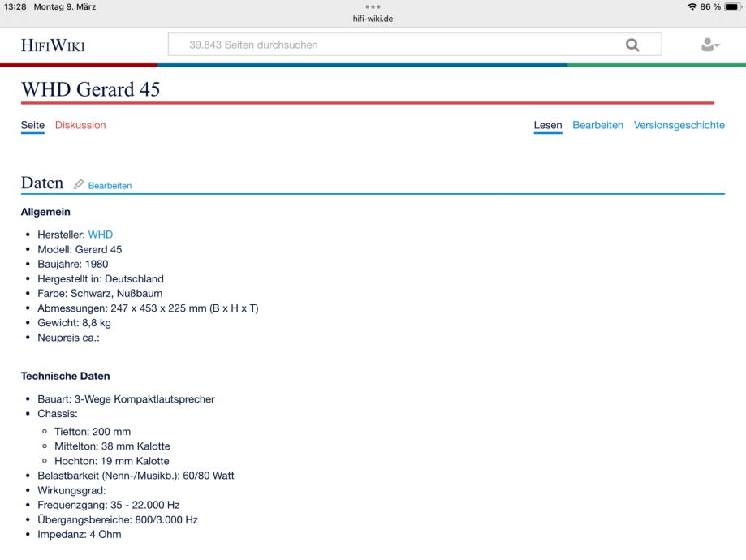
Task: Click 'Tiefton: 200 mm' row
Action: click(x=93, y=432)
